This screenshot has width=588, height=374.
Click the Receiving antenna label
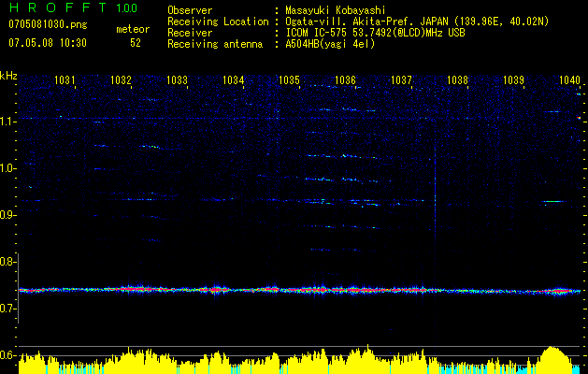click(x=215, y=44)
